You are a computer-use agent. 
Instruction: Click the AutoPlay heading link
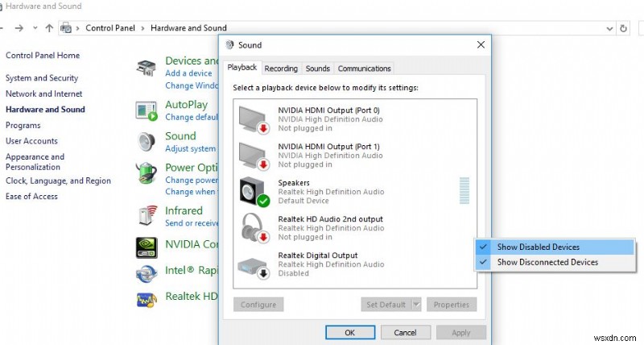point(187,105)
